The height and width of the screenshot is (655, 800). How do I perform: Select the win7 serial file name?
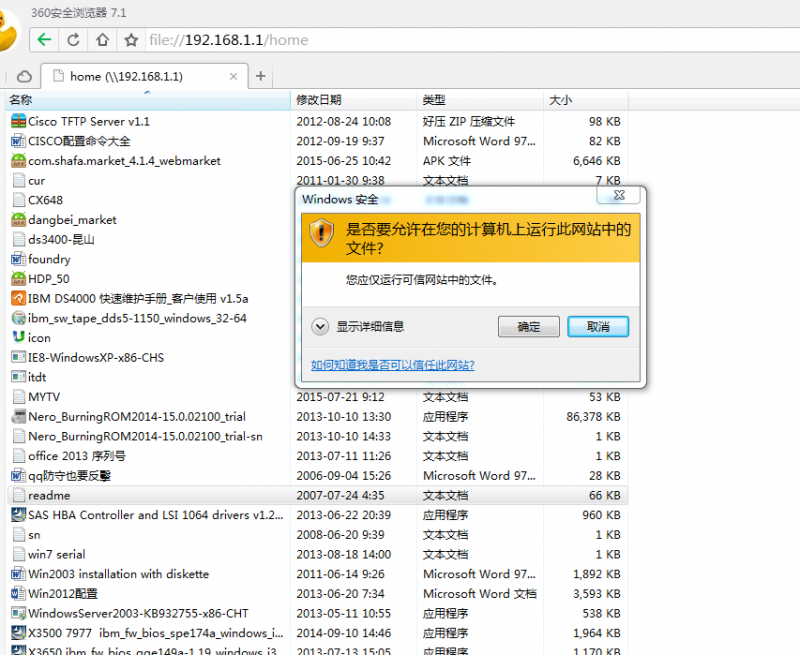57,555
